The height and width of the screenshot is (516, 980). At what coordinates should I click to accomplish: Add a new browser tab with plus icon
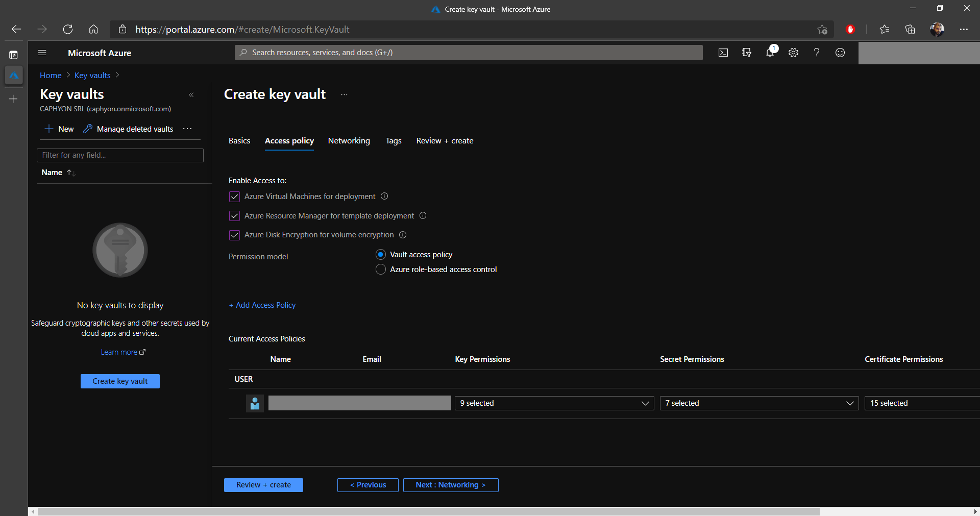click(13, 99)
